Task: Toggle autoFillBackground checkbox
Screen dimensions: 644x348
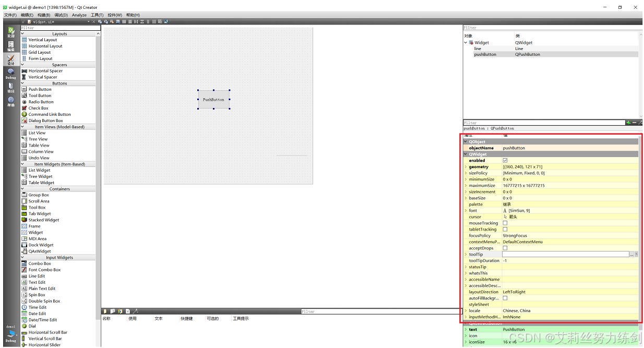Action: 505,298
